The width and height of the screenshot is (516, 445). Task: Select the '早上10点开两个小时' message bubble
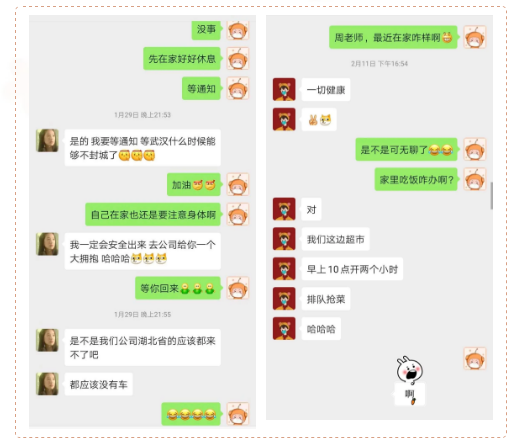352,269
